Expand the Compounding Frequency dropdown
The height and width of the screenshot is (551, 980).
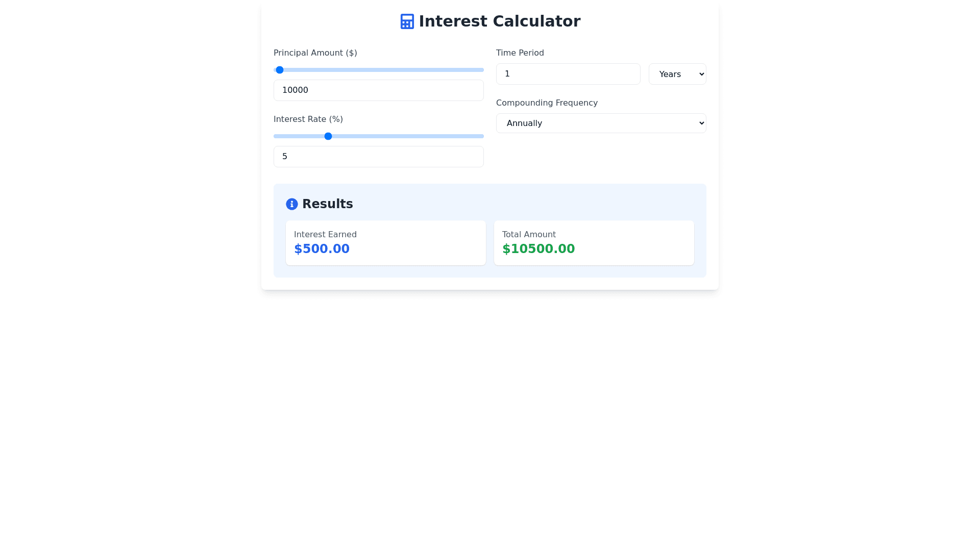[601, 123]
